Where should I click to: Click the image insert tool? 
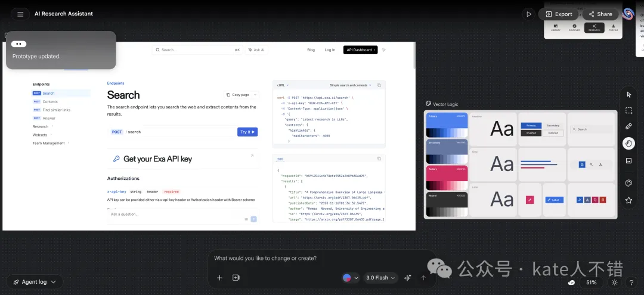pos(628,161)
